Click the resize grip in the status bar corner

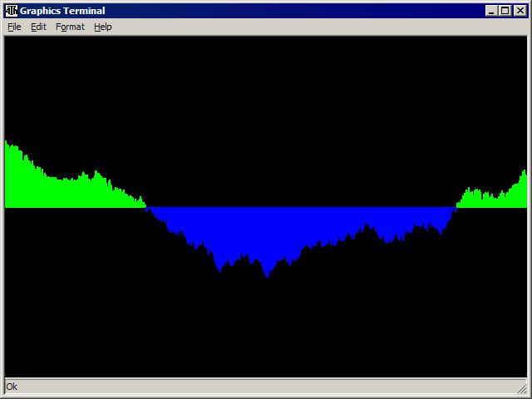pyautogui.click(x=521, y=388)
